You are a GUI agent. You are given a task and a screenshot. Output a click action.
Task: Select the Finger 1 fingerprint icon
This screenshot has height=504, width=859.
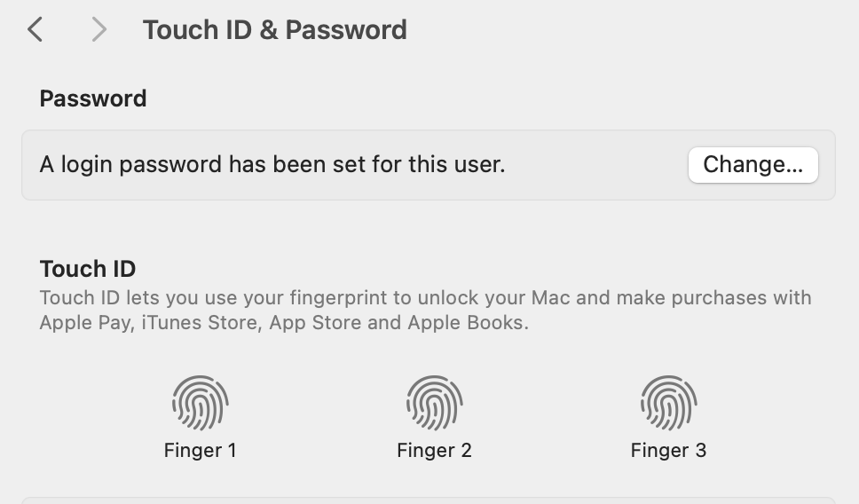tap(201, 403)
